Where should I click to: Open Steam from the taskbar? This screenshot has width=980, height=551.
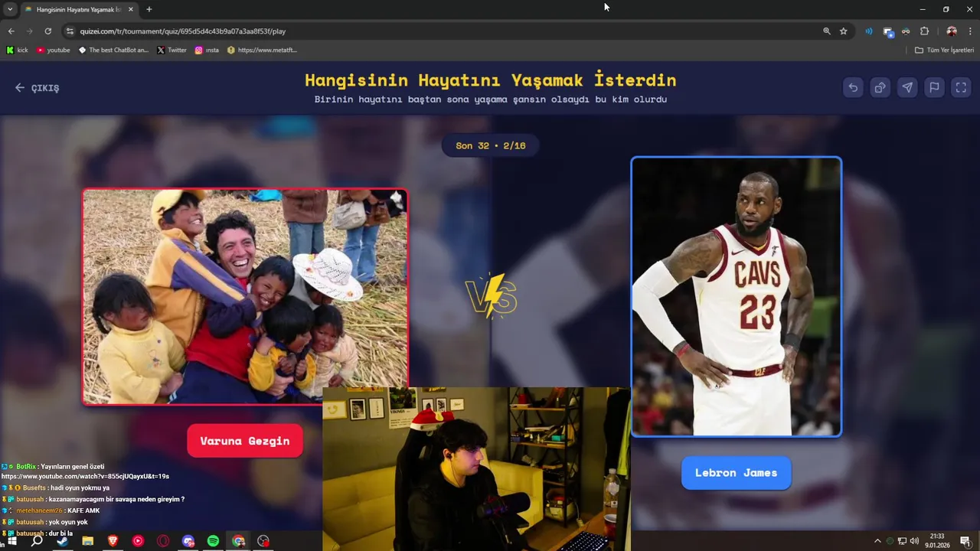[x=62, y=541]
